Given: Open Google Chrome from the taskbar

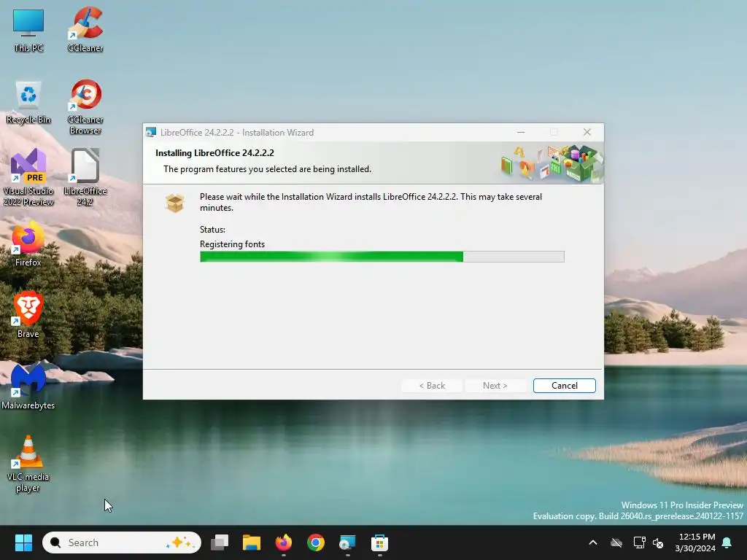Looking at the screenshot, I should point(315,542).
